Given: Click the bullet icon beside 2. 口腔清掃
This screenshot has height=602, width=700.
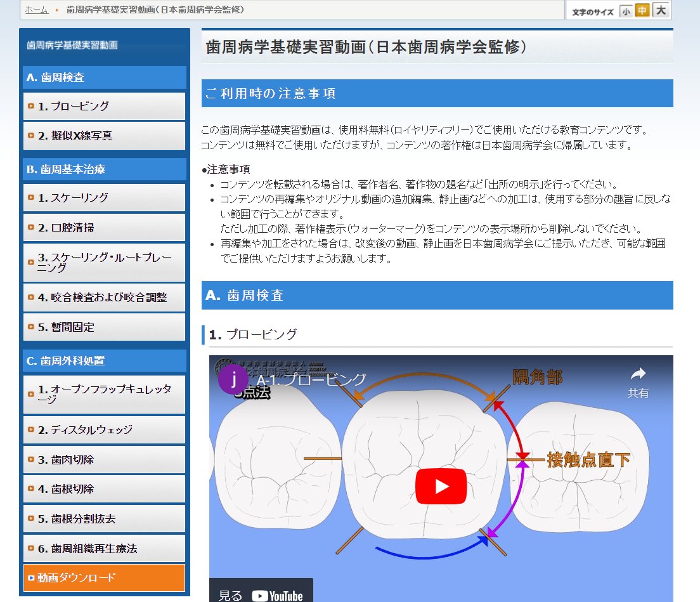Looking at the screenshot, I should point(31,227).
